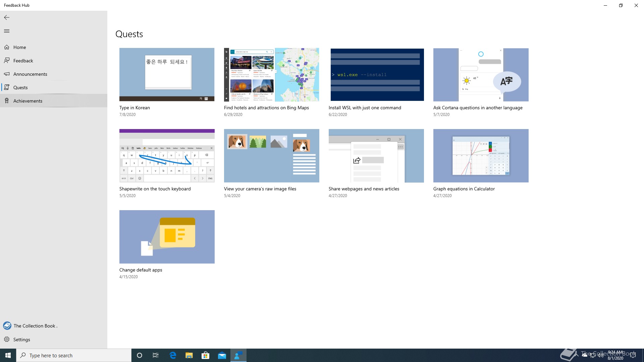644x362 pixels.
Task: Open Microsoft Store from taskbar
Action: click(205, 355)
